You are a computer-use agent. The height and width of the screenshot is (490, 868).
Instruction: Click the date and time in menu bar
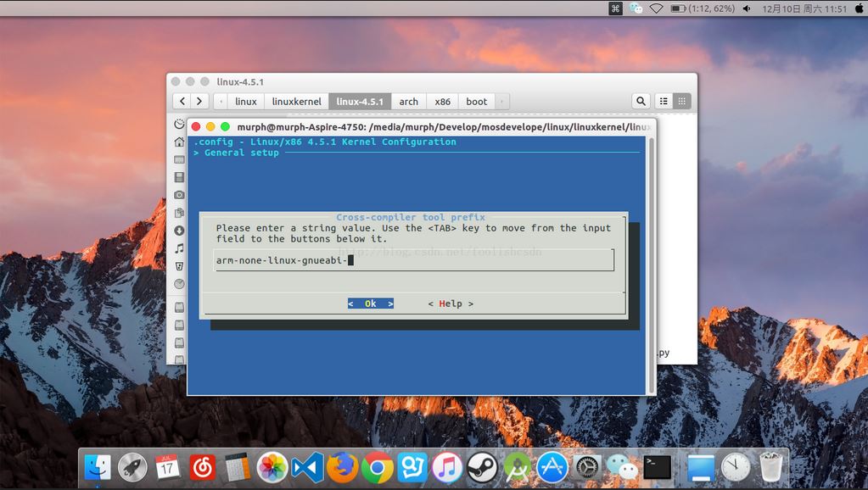[x=804, y=8]
